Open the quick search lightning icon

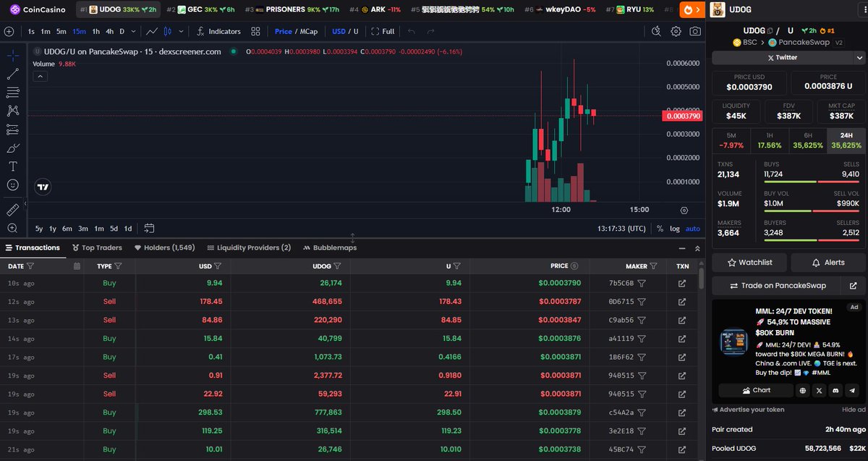coord(656,31)
